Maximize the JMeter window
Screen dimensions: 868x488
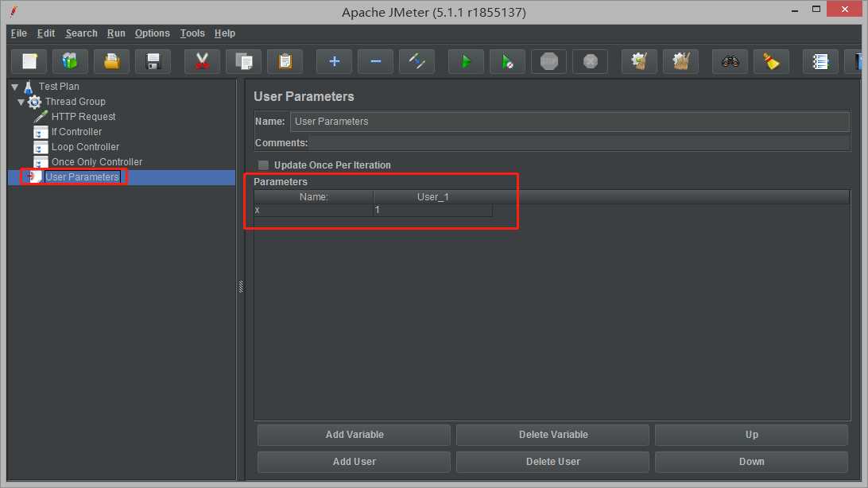click(816, 10)
